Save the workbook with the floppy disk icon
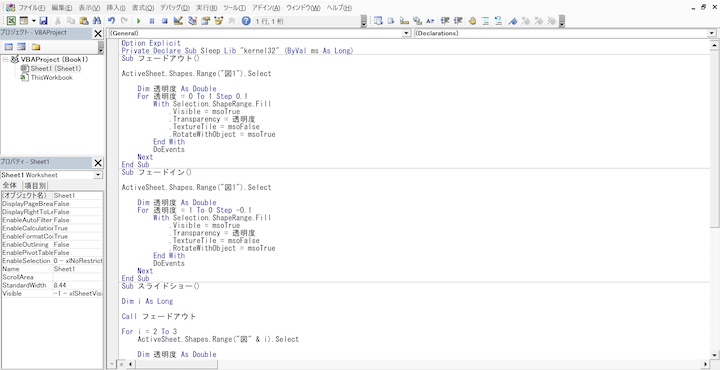 44,21
